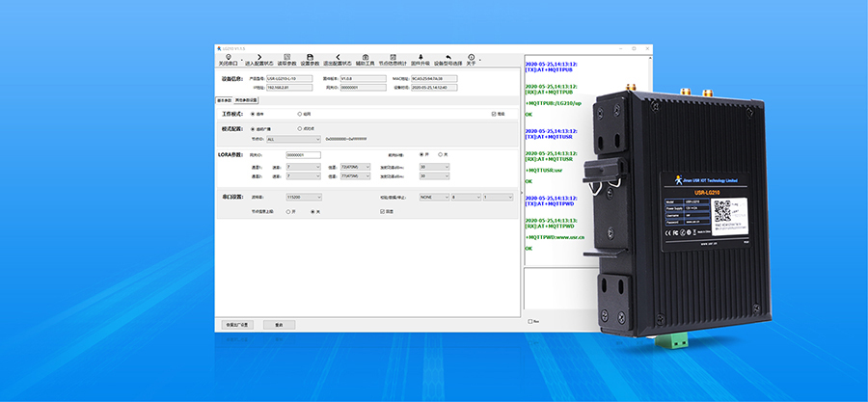868x402 pixels.
Task: Click 进入配置状态 toolbar icon
Action: pos(258,60)
